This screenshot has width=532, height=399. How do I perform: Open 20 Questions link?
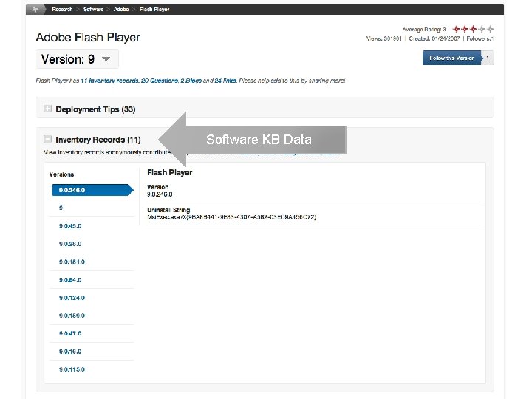click(160, 81)
